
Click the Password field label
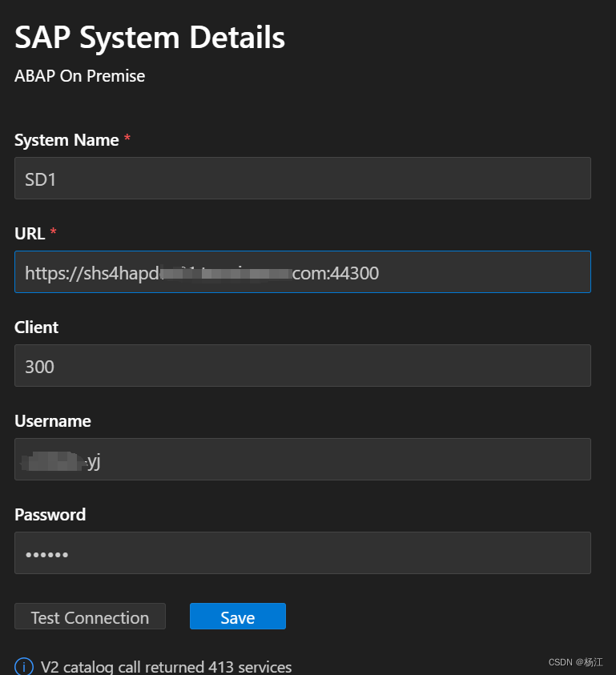(50, 514)
